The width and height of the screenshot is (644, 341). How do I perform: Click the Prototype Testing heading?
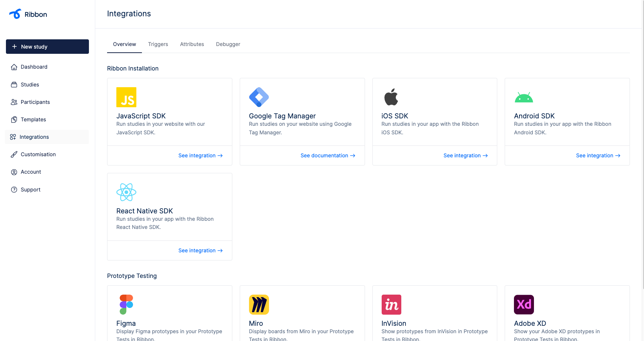(x=132, y=276)
